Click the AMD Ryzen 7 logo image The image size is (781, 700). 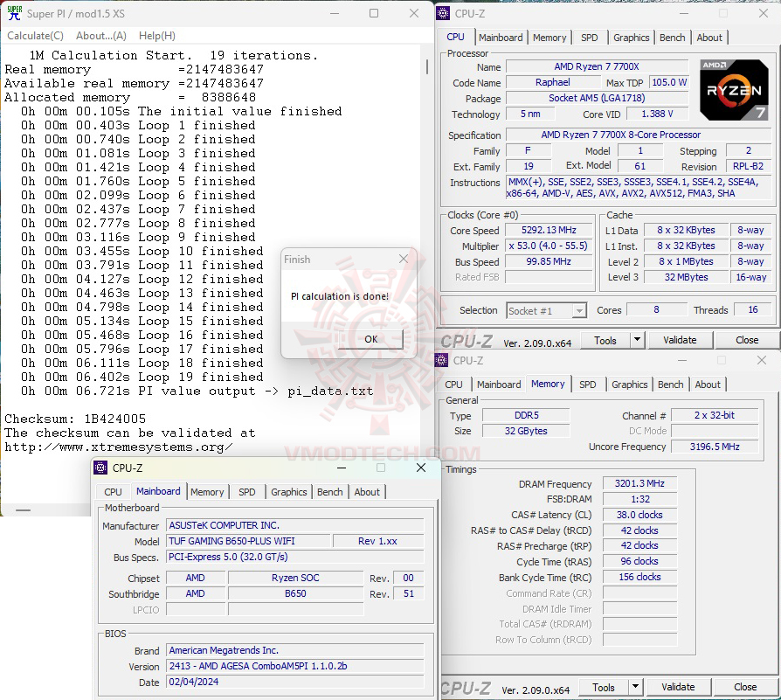click(x=734, y=90)
